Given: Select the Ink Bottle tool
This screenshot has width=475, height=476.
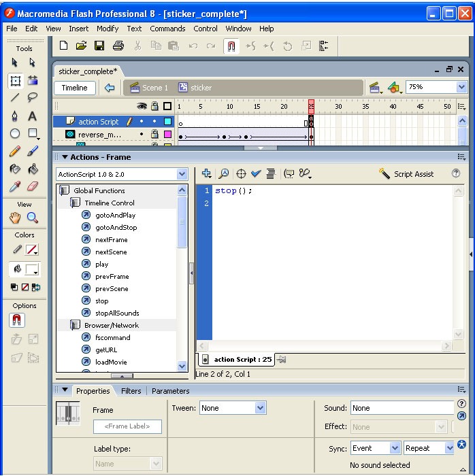Looking at the screenshot, I should point(14,169).
